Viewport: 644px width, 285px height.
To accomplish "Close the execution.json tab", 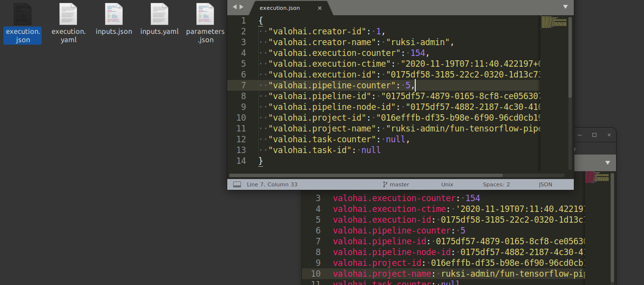I will [320, 8].
